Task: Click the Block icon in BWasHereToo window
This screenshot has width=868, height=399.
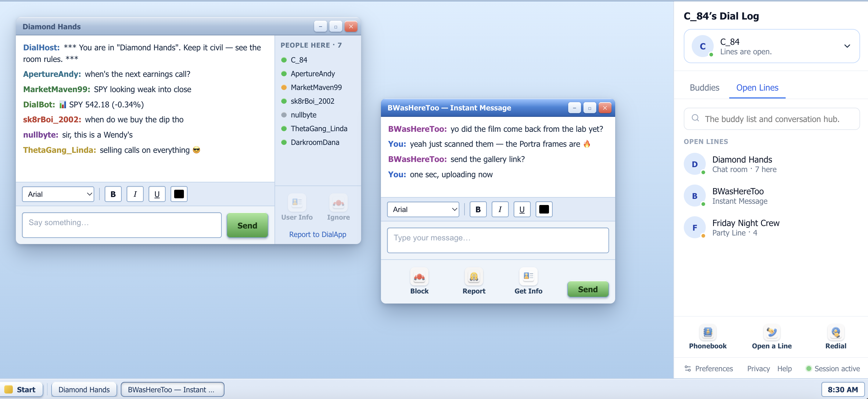Action: coord(419,277)
